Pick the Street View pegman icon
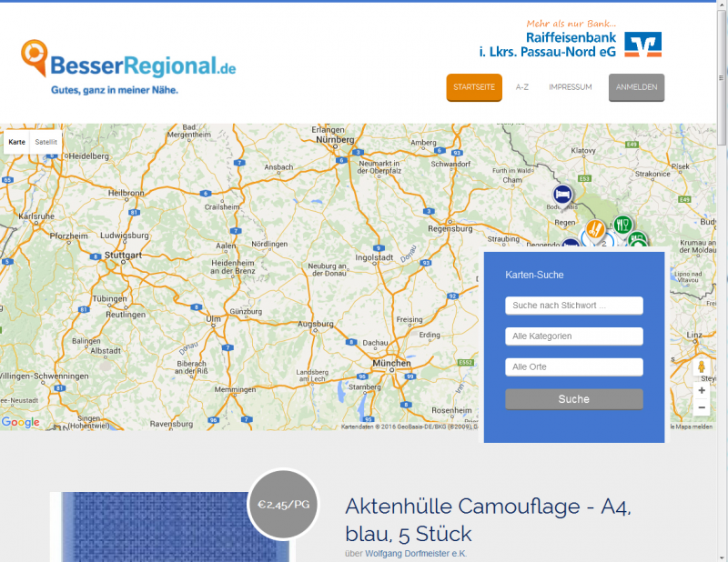The image size is (728, 562). point(701,367)
